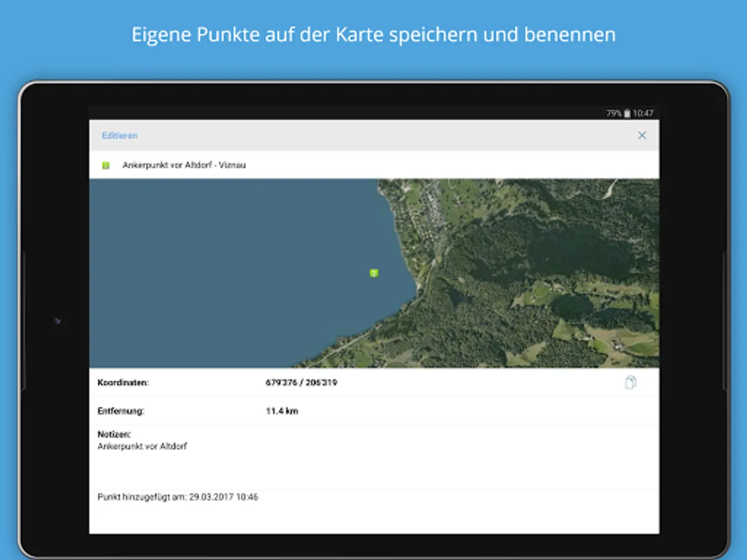
Task: Tap the Notizen heading
Action: (114, 434)
